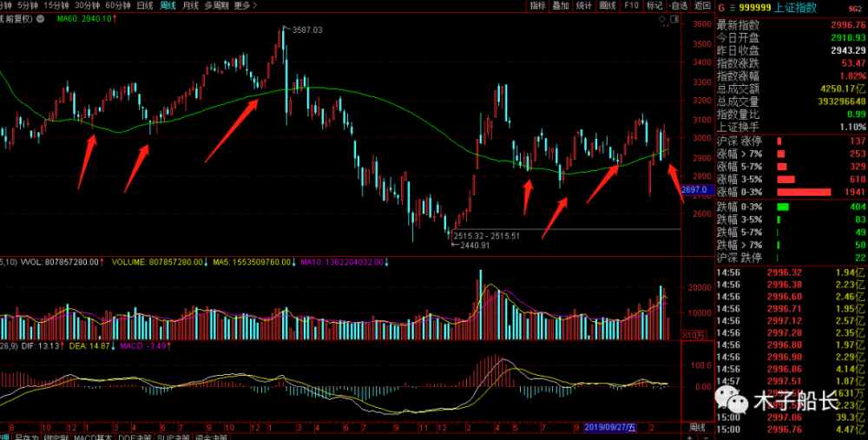
Task: Switch to the 15分钟 period tab
Action: pyautogui.click(x=56, y=5)
